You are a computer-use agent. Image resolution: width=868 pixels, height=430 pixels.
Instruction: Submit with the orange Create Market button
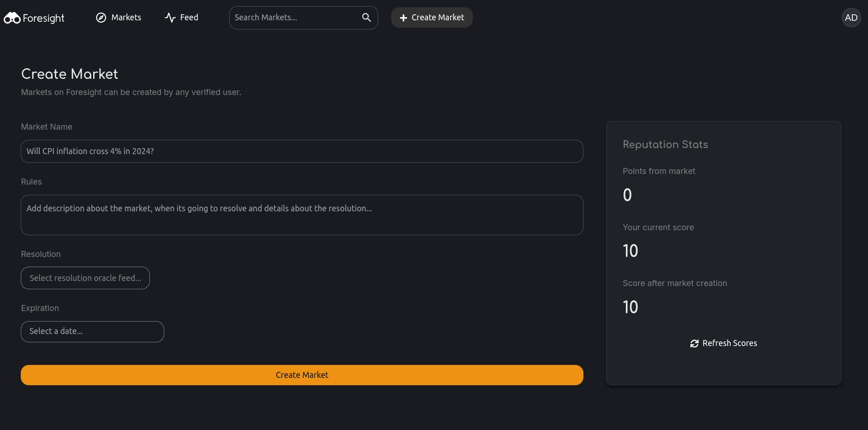pyautogui.click(x=302, y=375)
